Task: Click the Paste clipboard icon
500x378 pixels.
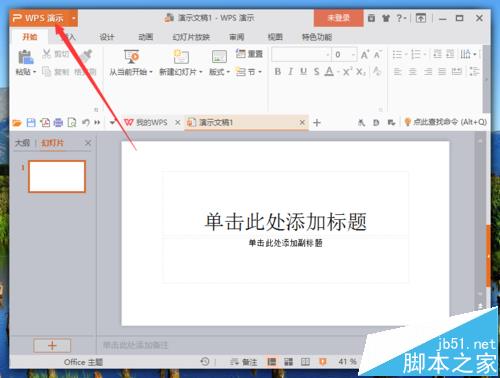Action: pyautogui.click(x=25, y=57)
